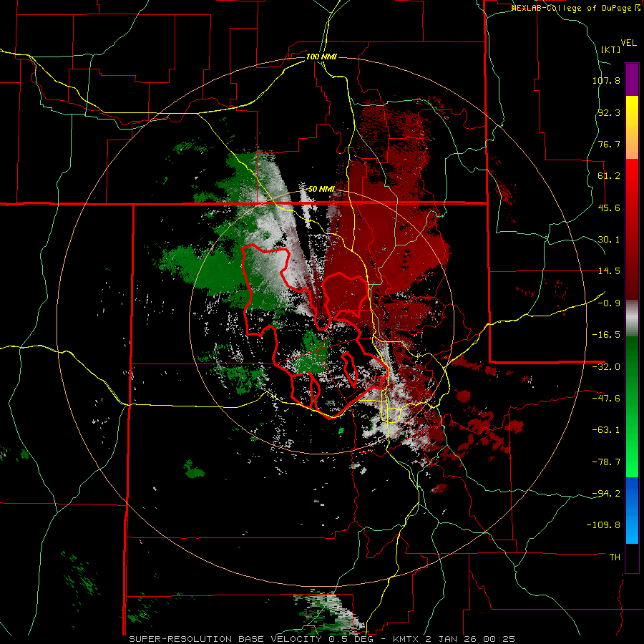The width and height of the screenshot is (644, 644).
Task: Click the [KT] units label
Action: 610,49
